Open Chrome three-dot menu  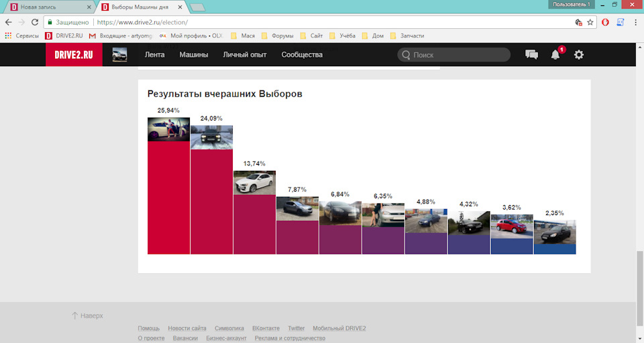click(x=635, y=22)
